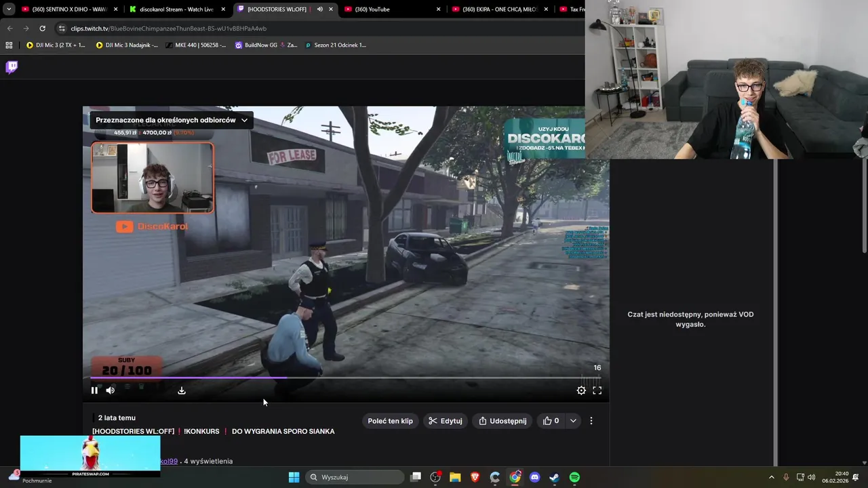Click the clips.twitch.tv address bar
The image size is (868, 488).
(319, 28)
